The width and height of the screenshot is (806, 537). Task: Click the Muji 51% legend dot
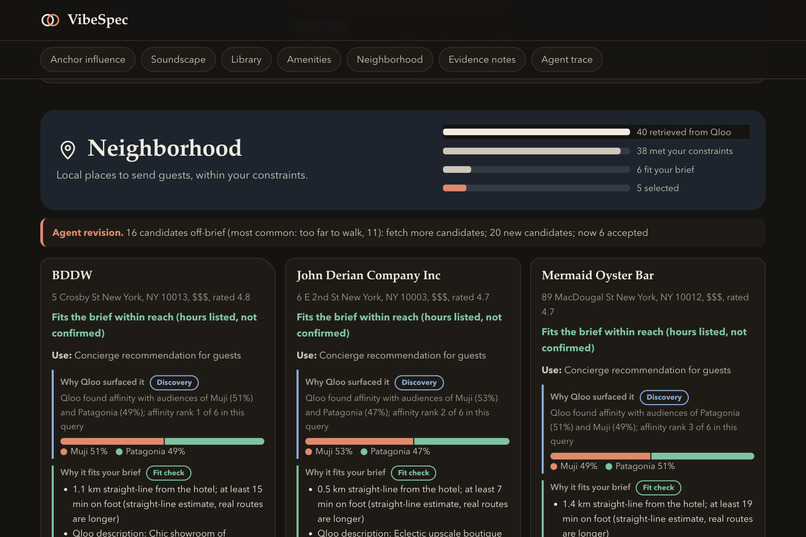(x=64, y=452)
